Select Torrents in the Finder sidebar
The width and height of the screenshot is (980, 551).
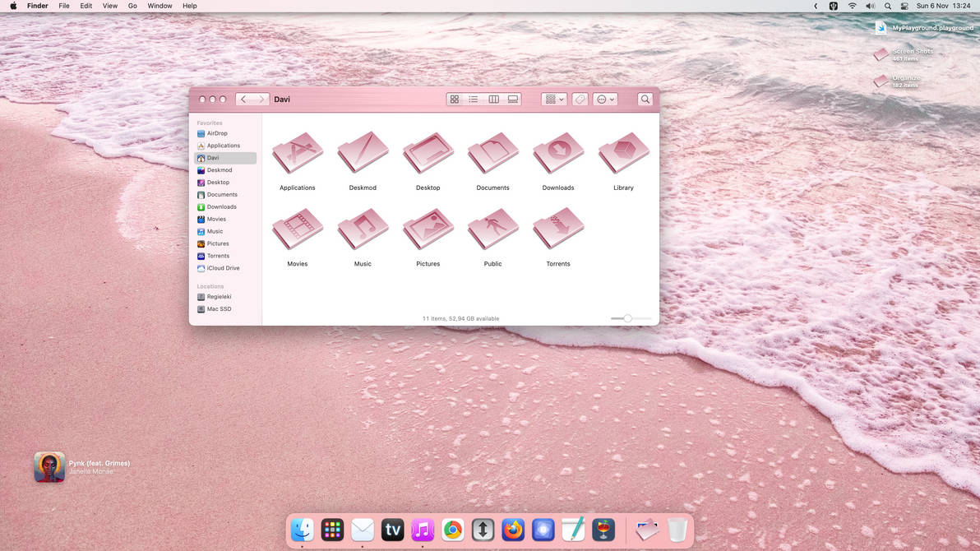coord(225,256)
